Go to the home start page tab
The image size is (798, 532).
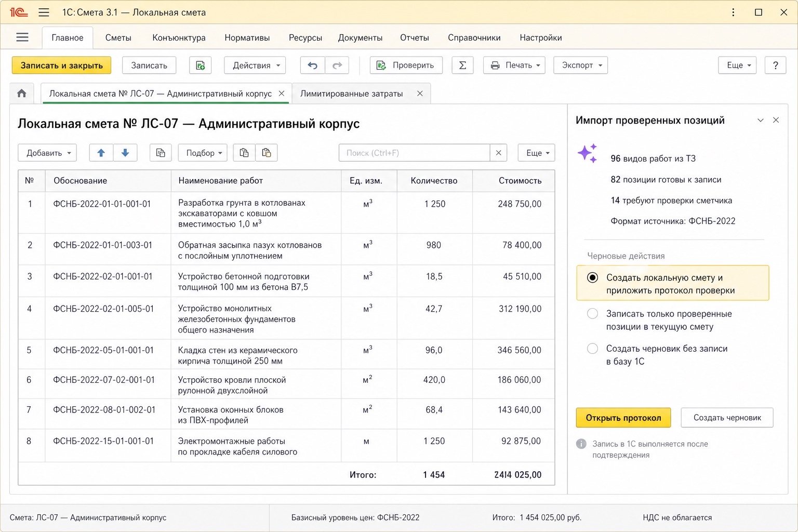click(x=22, y=94)
